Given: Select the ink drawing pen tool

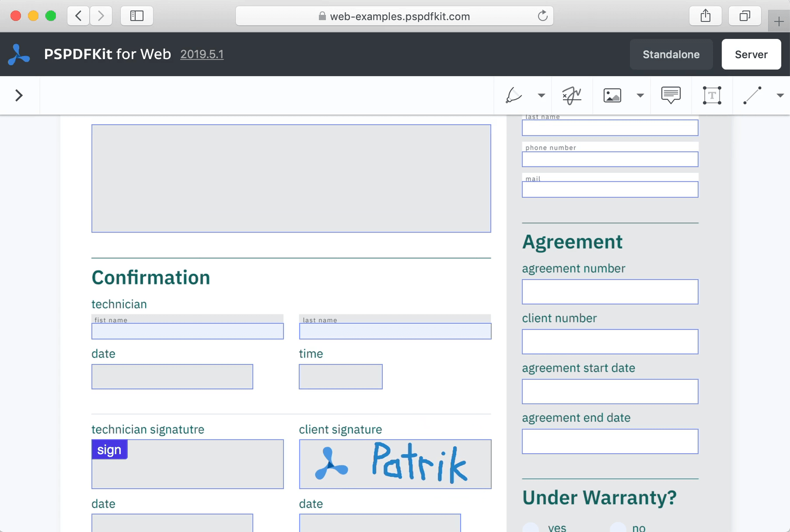Looking at the screenshot, I should (514, 95).
